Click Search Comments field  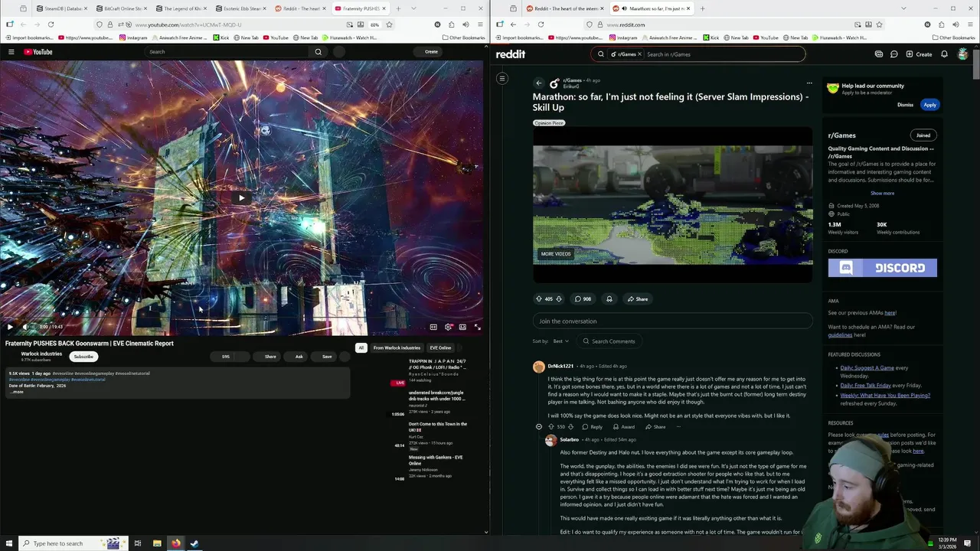[609, 341]
